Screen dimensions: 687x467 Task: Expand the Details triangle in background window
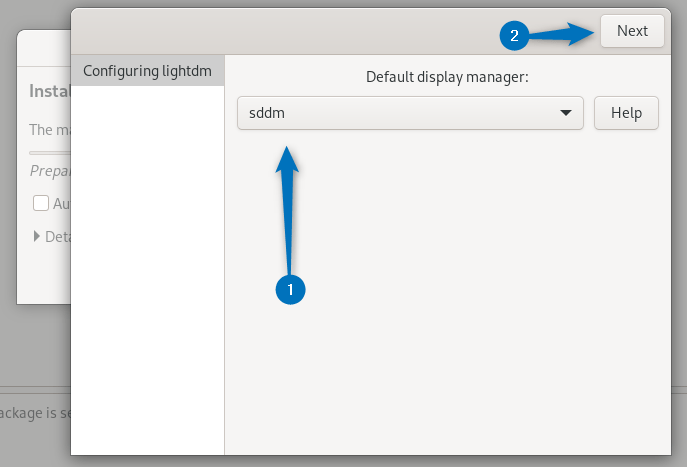coord(37,237)
